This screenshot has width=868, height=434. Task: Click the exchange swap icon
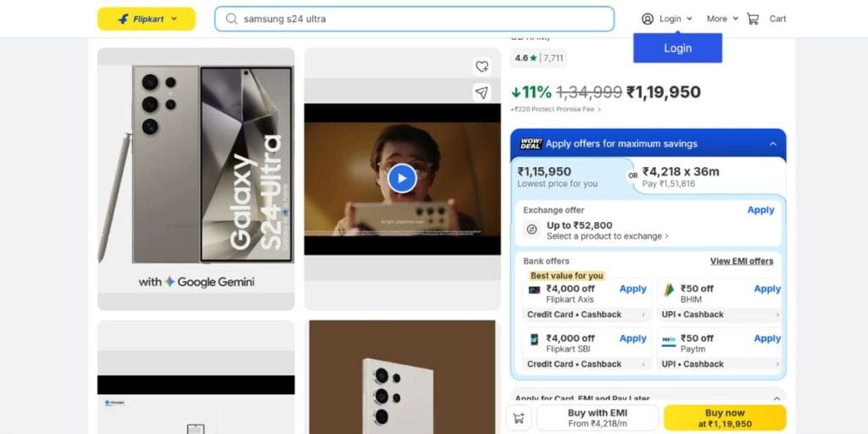[531, 229]
